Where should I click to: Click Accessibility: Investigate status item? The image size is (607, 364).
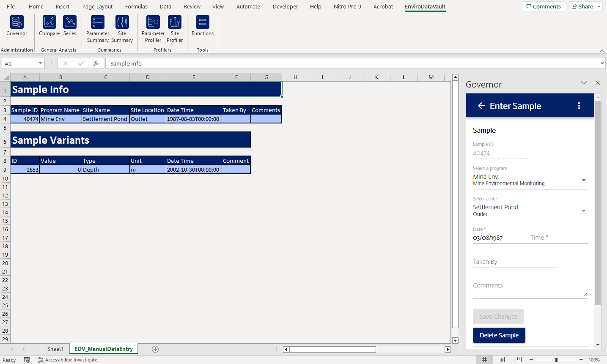click(67, 360)
